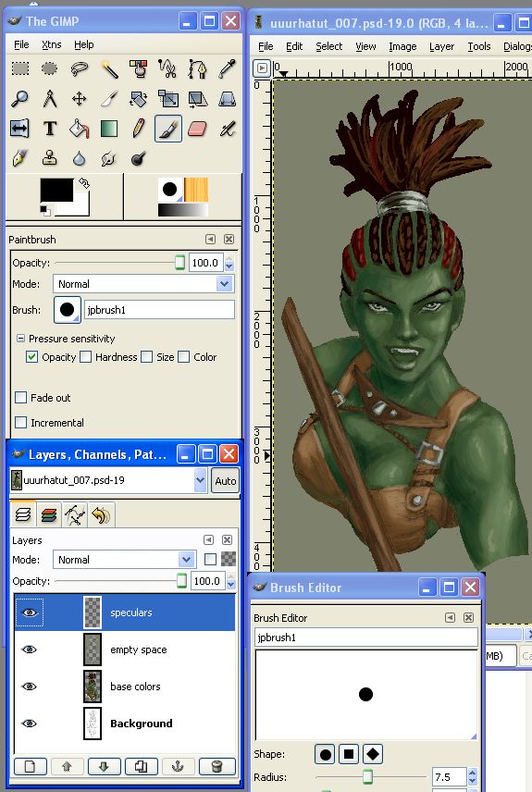The image size is (532, 792).
Task: Duplicate the selected layer button
Action: 141,766
